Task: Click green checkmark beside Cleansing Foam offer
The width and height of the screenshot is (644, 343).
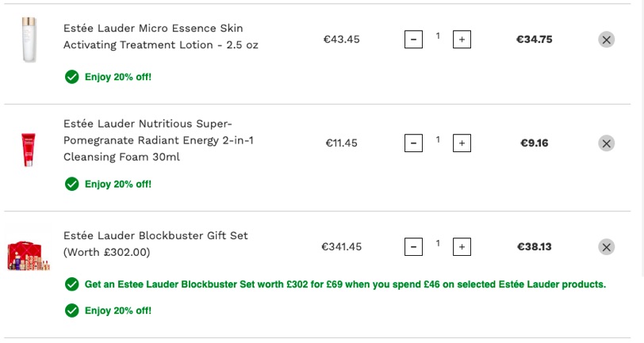Action: click(72, 185)
